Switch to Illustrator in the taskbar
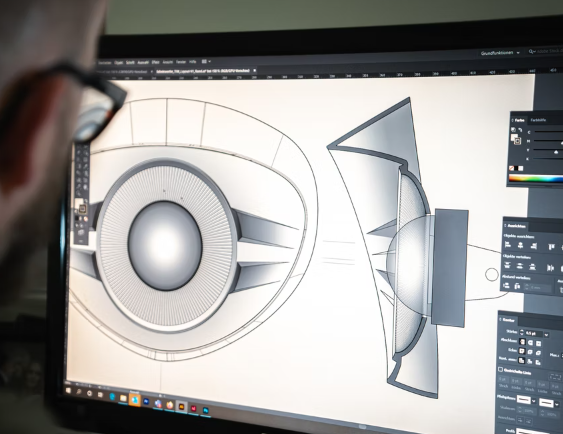 (x=181, y=407)
